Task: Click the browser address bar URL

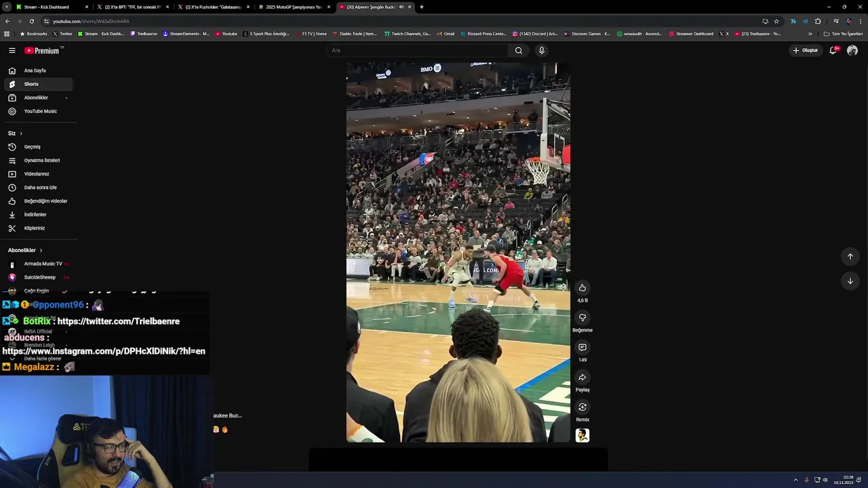Action: pyautogui.click(x=91, y=21)
